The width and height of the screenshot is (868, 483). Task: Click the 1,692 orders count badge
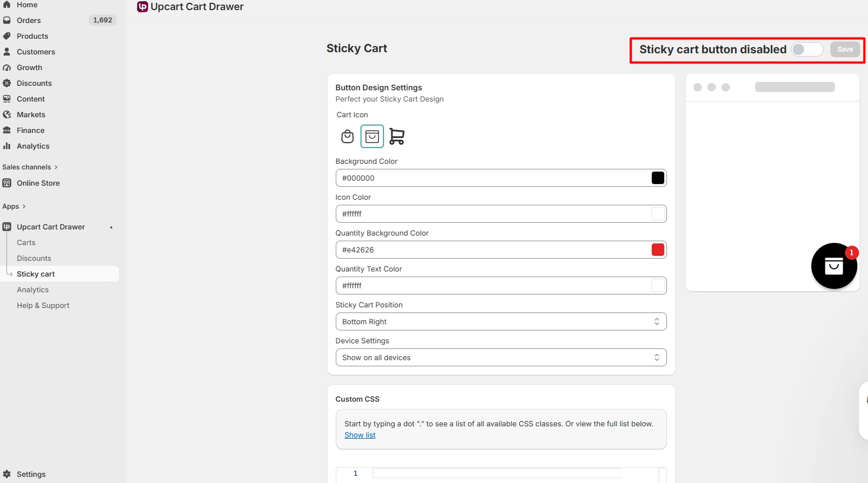click(x=103, y=20)
